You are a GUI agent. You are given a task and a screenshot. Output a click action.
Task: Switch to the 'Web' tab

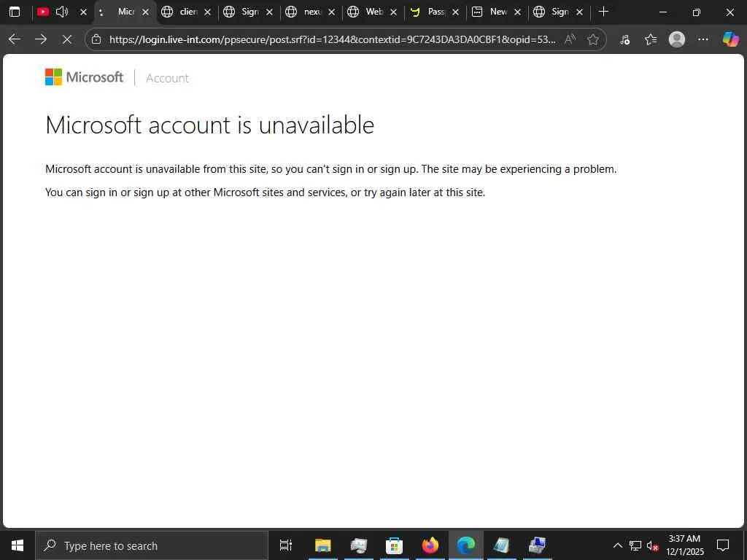(x=367, y=12)
